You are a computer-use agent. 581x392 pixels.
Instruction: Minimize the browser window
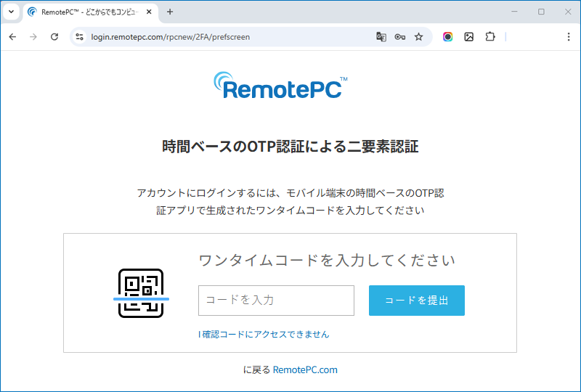[x=514, y=12]
